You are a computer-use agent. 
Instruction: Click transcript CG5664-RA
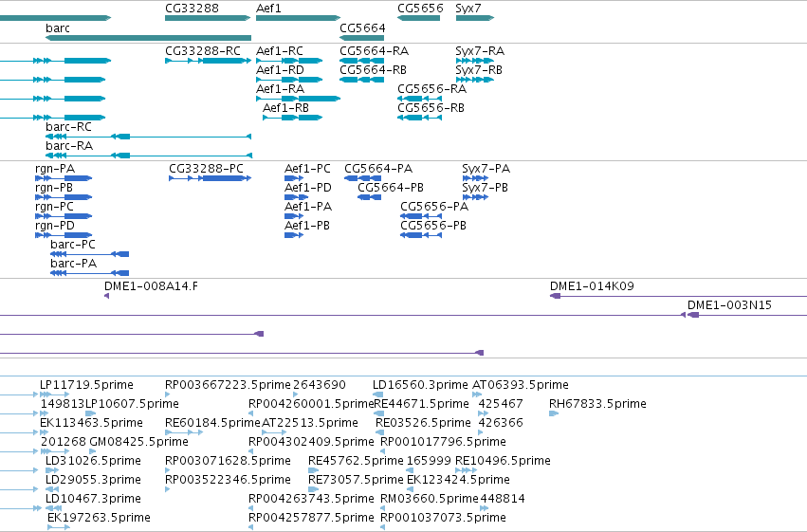pos(375,51)
